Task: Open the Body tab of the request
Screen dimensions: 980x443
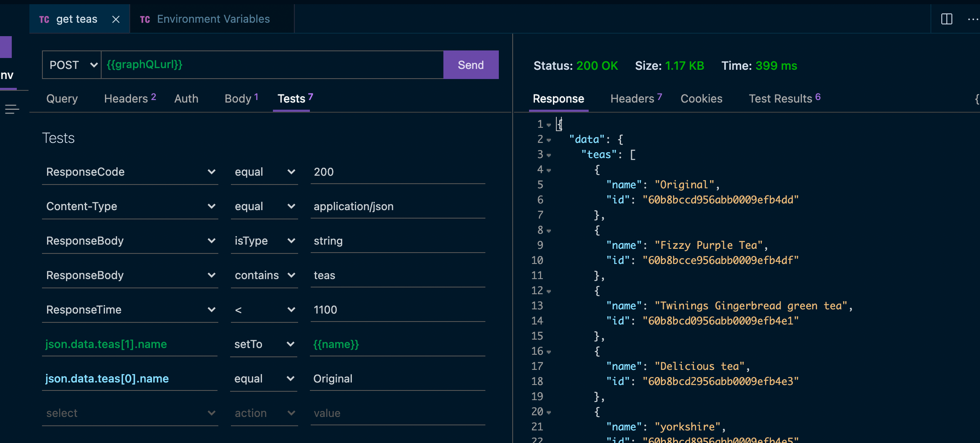Action: pyautogui.click(x=237, y=98)
